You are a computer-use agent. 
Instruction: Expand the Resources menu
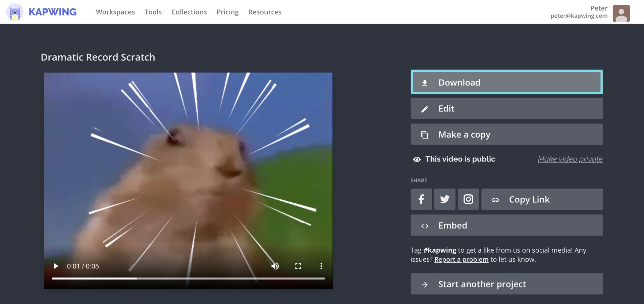pos(265,12)
